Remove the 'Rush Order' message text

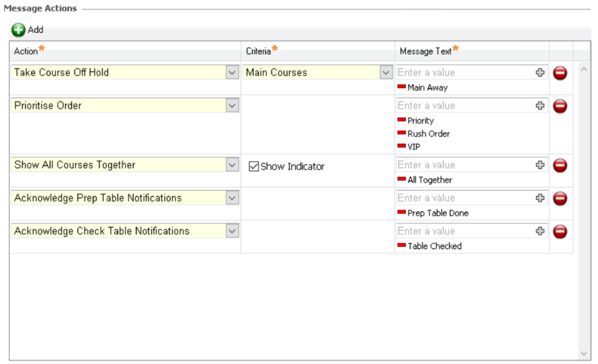pyautogui.click(x=401, y=133)
